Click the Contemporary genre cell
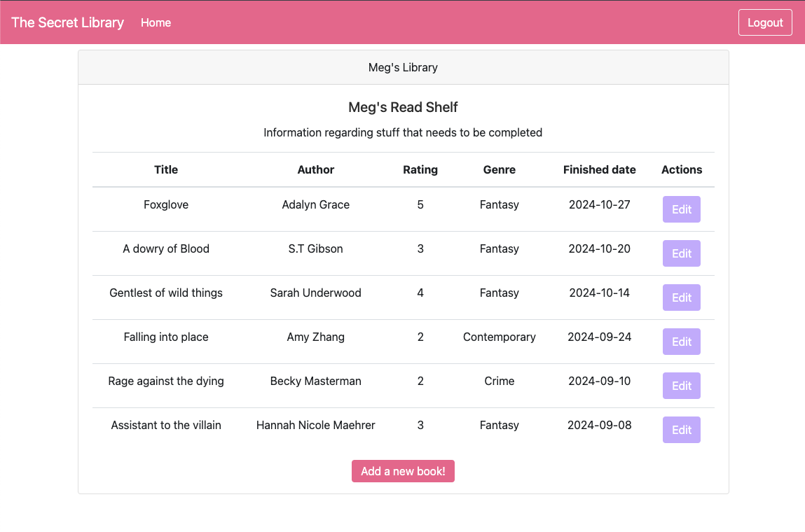Viewport: 805px width, 532px height. pyautogui.click(x=499, y=337)
